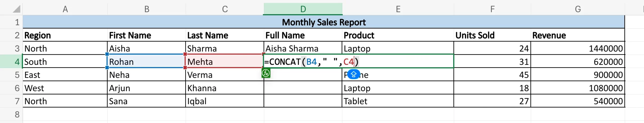
Task: Click the blue up-arrow badge in row 5
Action: [353, 74]
